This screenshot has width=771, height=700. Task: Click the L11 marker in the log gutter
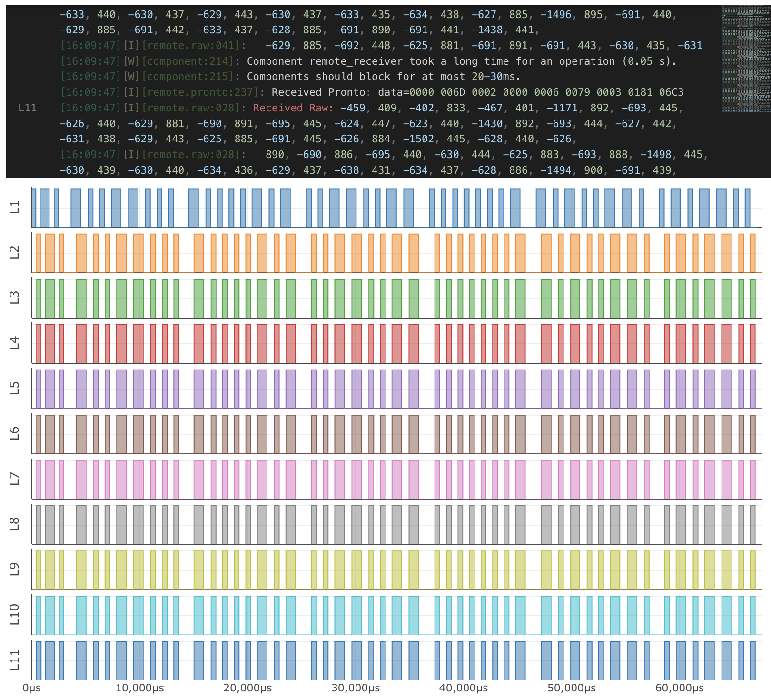coord(27,108)
